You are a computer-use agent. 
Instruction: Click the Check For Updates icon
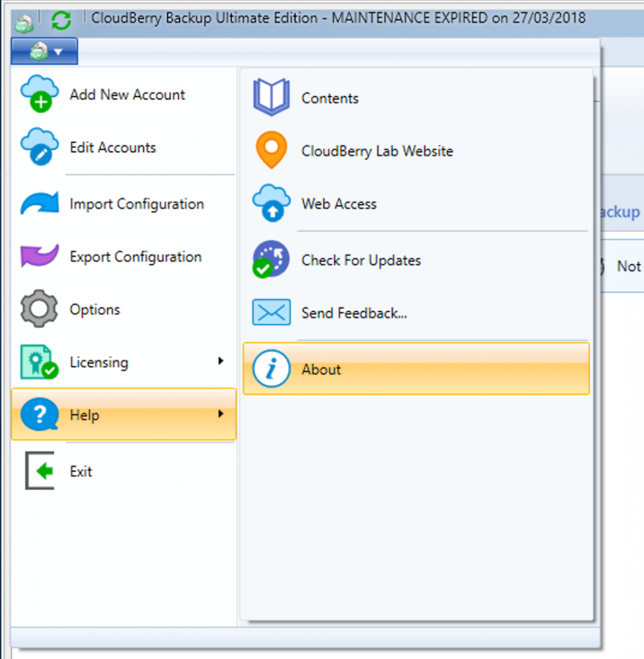click(270, 259)
